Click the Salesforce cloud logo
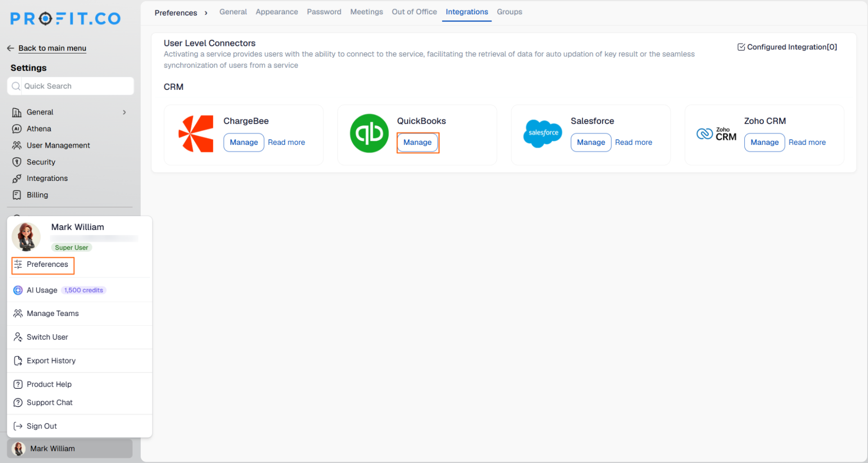The image size is (868, 463). tap(543, 134)
